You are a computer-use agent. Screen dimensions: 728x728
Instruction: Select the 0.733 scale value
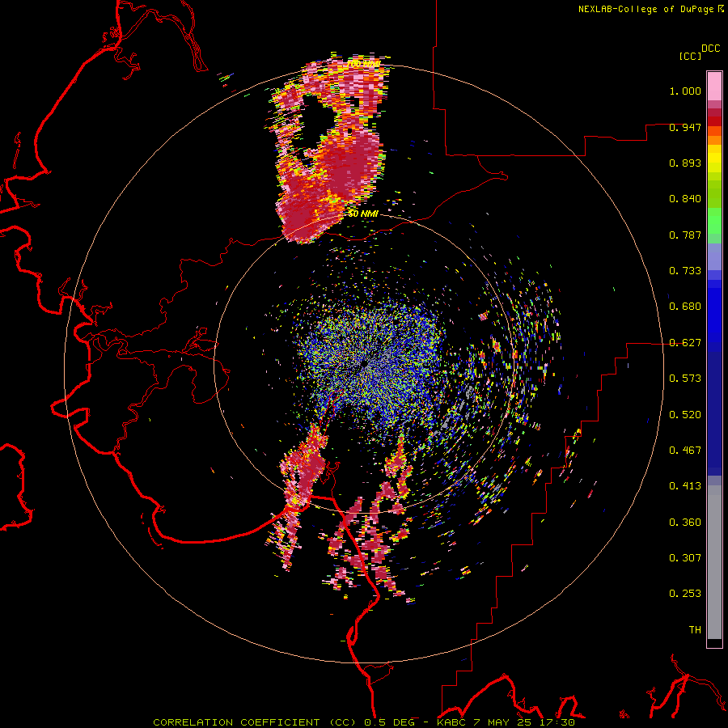pos(685,271)
